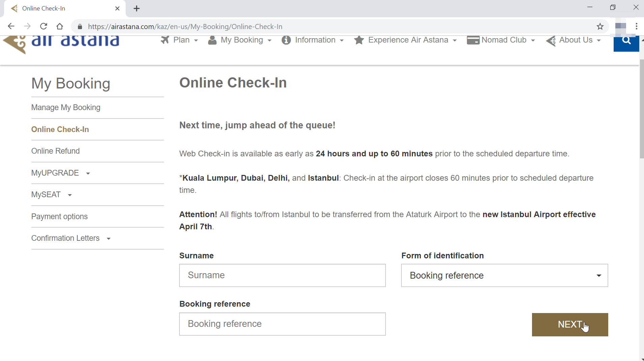This screenshot has height=361, width=644.
Task: Go to browser home page icon
Action: 60,26
